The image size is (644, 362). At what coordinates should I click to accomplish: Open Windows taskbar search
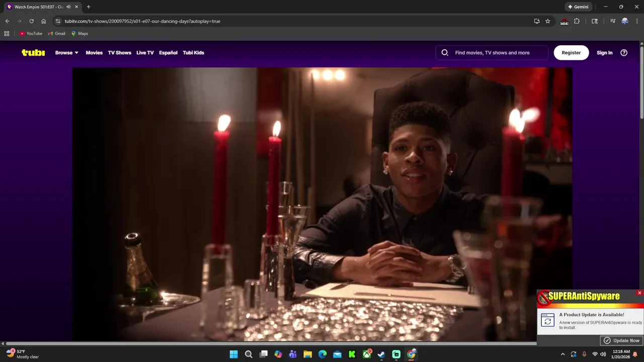point(249,354)
